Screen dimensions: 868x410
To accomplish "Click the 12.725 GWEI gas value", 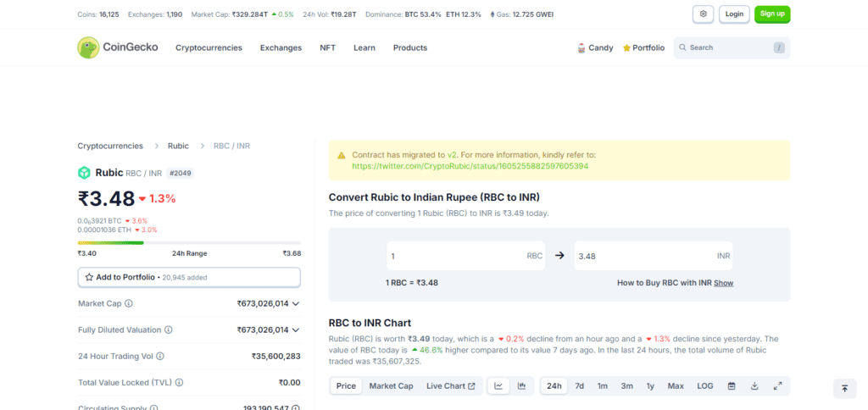I will pos(533,14).
